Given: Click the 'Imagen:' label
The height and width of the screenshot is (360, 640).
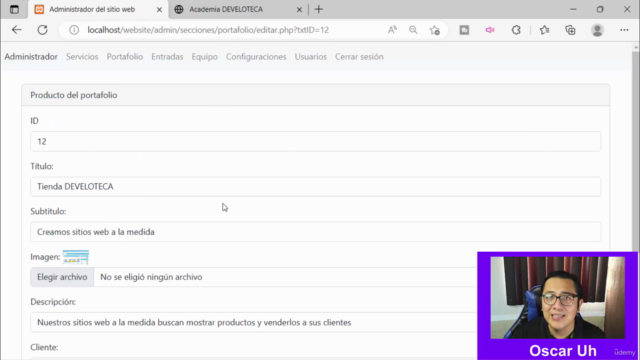Looking at the screenshot, I should click(45, 257).
